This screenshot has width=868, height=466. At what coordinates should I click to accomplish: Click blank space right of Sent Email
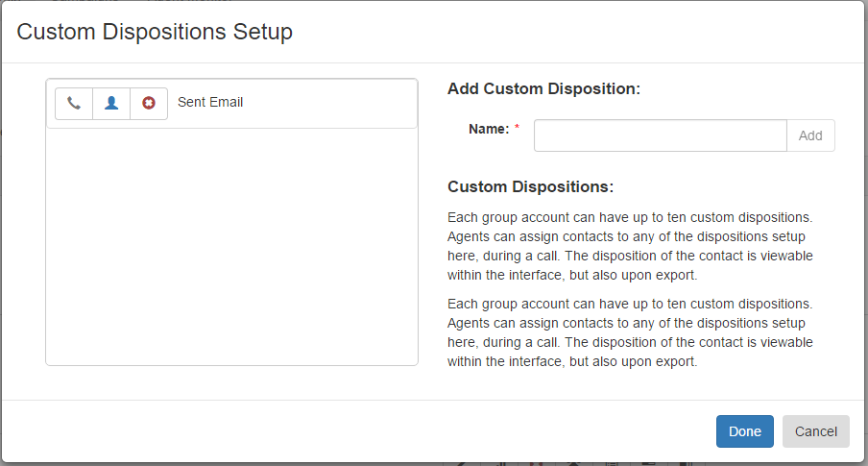(329, 103)
